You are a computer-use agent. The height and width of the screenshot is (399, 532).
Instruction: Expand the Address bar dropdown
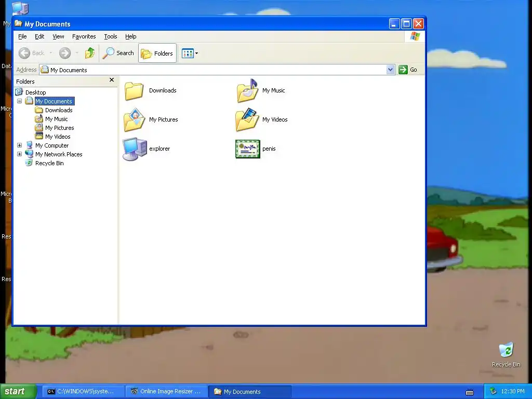(390, 70)
